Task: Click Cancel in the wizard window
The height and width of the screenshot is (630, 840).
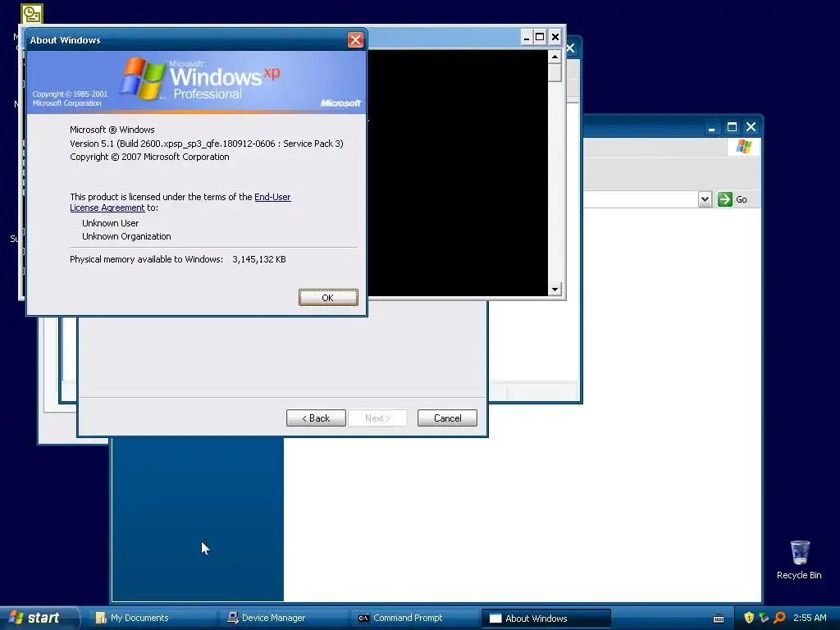Action: [x=447, y=418]
